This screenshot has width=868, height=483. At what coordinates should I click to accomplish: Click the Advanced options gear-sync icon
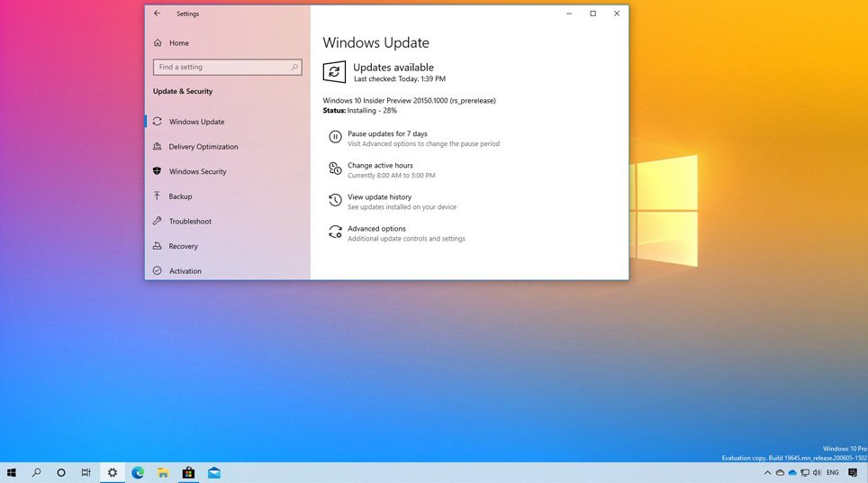[335, 232]
